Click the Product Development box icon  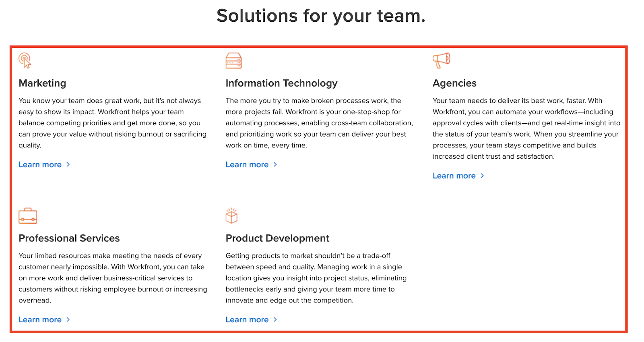coord(231,216)
